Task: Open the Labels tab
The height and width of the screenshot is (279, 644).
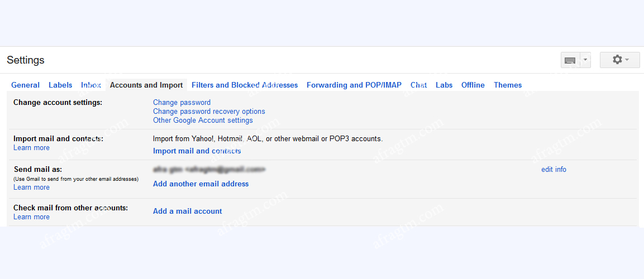Action: point(60,85)
